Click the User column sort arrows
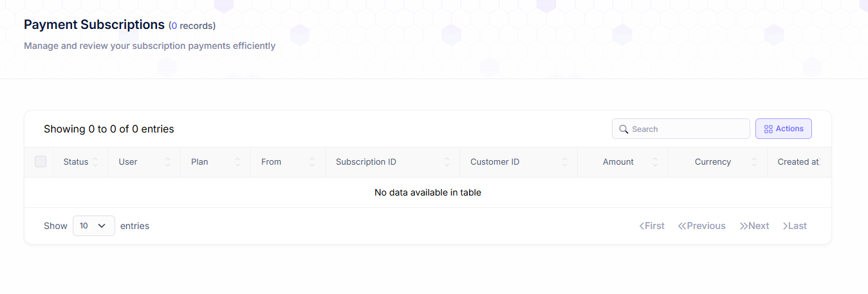 click(x=168, y=162)
